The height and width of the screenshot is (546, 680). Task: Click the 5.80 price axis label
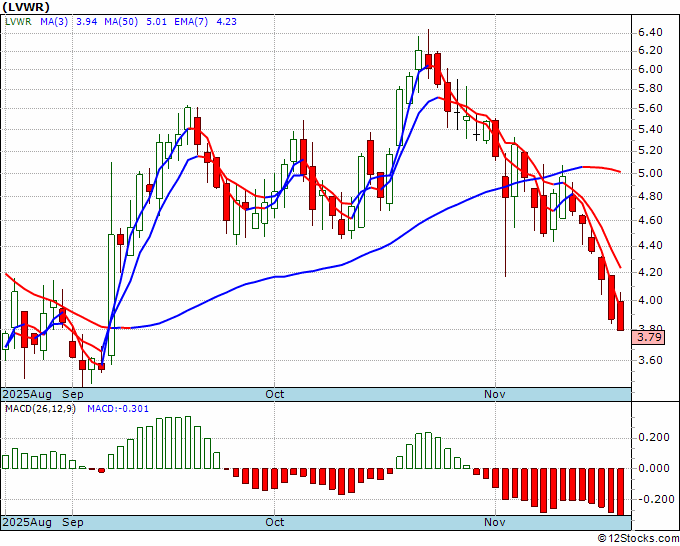pos(650,88)
